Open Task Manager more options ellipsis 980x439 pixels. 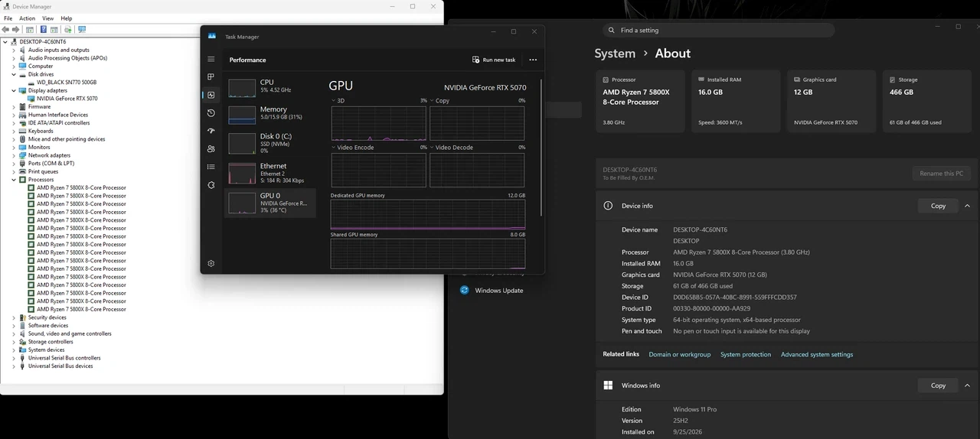coord(533,60)
